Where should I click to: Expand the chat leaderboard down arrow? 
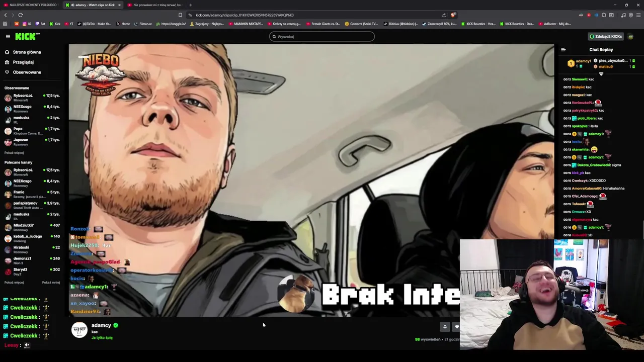pyautogui.click(x=601, y=74)
